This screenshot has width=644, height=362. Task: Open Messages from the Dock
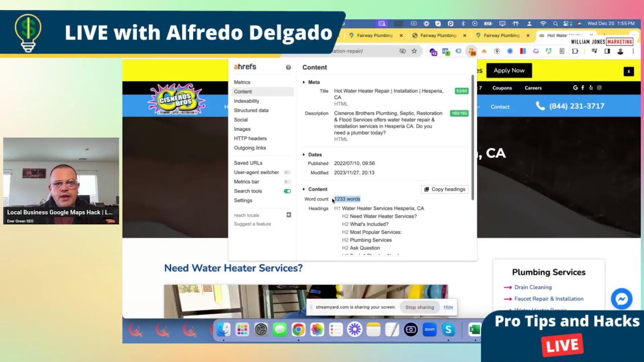coord(280,330)
